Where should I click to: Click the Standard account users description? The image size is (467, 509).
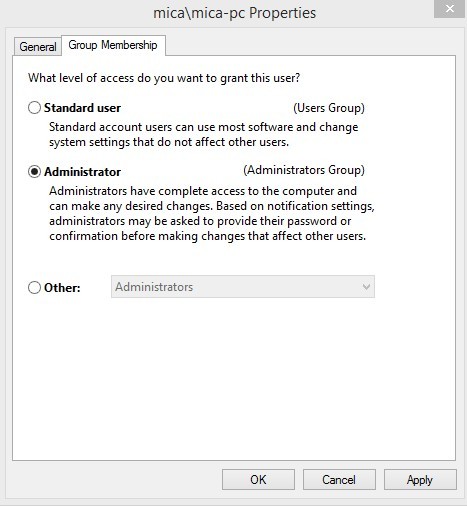click(x=204, y=135)
